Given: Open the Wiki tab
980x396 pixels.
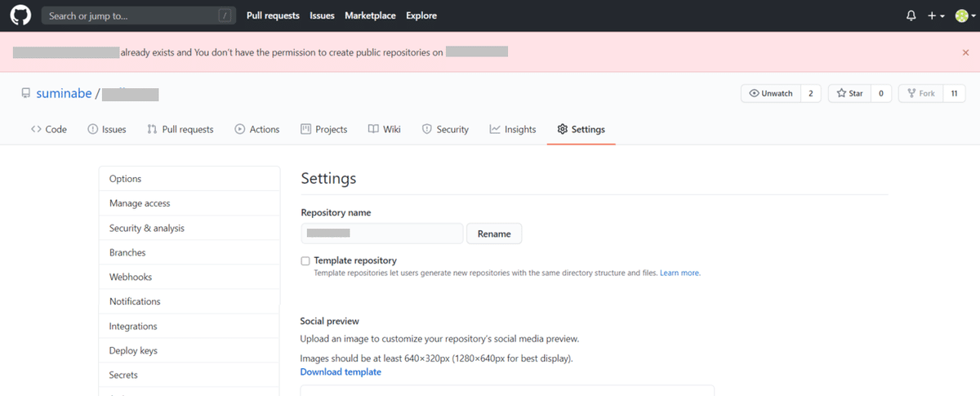Looking at the screenshot, I should [385, 129].
